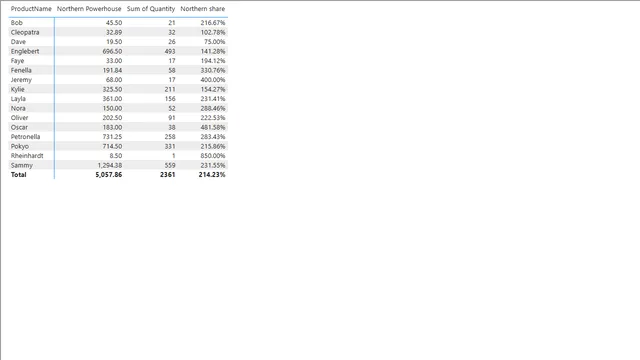Select the Sammy product name cell
Image resolution: width=640 pixels, height=360 pixels.
(22, 165)
